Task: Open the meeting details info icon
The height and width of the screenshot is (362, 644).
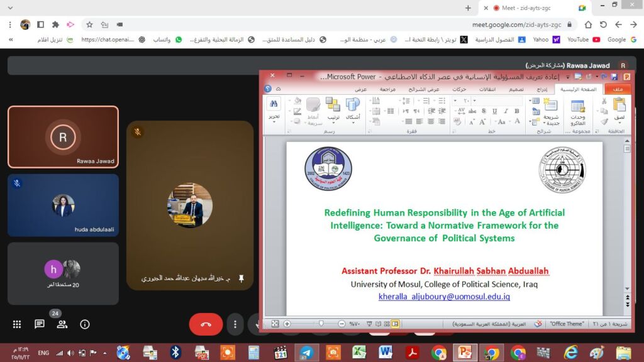Action: tap(85, 324)
